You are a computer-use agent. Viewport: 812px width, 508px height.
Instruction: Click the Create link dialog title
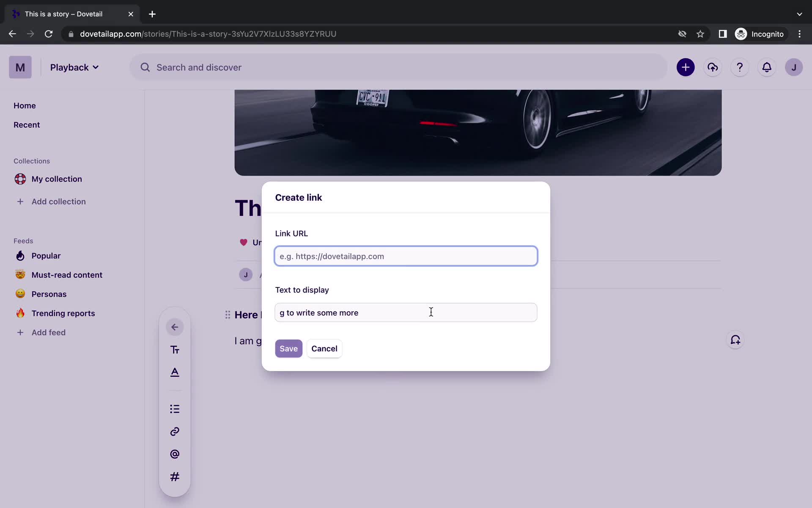tap(299, 197)
